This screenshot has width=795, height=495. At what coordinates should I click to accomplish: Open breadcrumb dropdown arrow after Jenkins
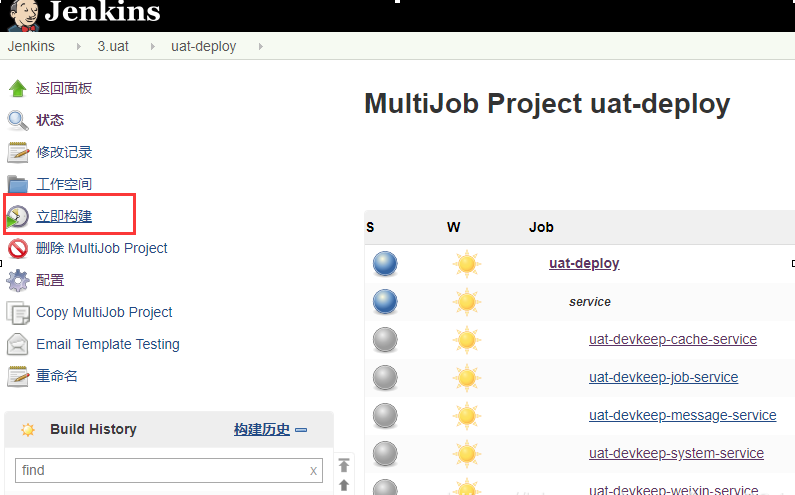coord(78,47)
